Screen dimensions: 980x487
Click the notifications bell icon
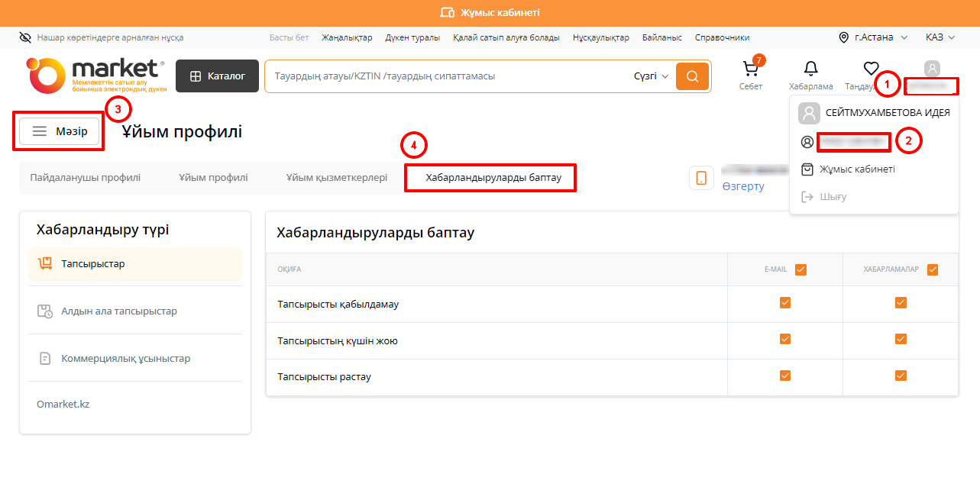[x=810, y=69]
